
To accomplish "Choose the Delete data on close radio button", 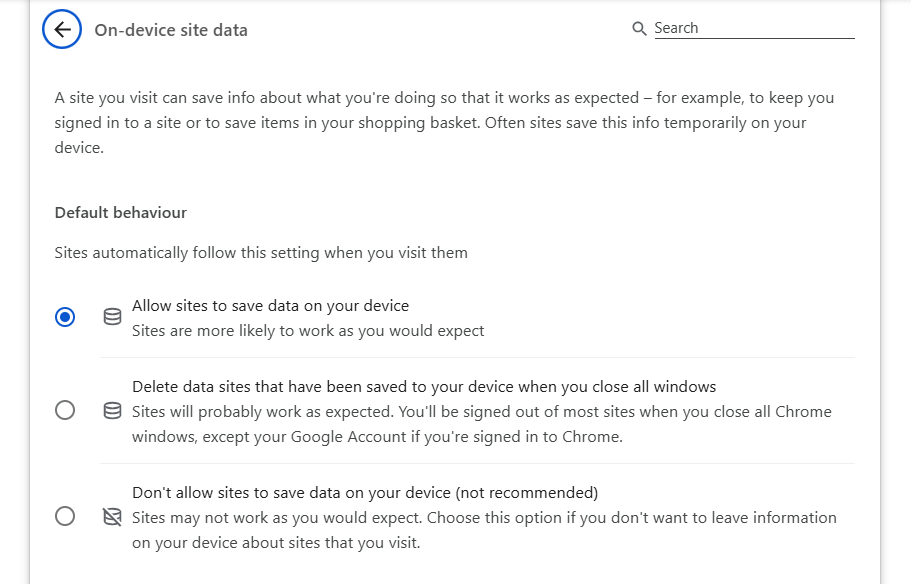I will click(x=65, y=410).
